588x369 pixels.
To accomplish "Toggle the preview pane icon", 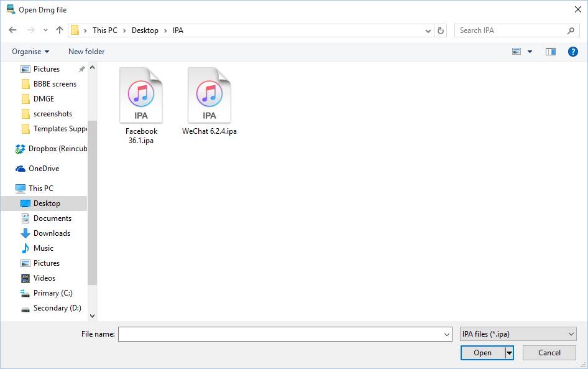I will click(x=550, y=52).
